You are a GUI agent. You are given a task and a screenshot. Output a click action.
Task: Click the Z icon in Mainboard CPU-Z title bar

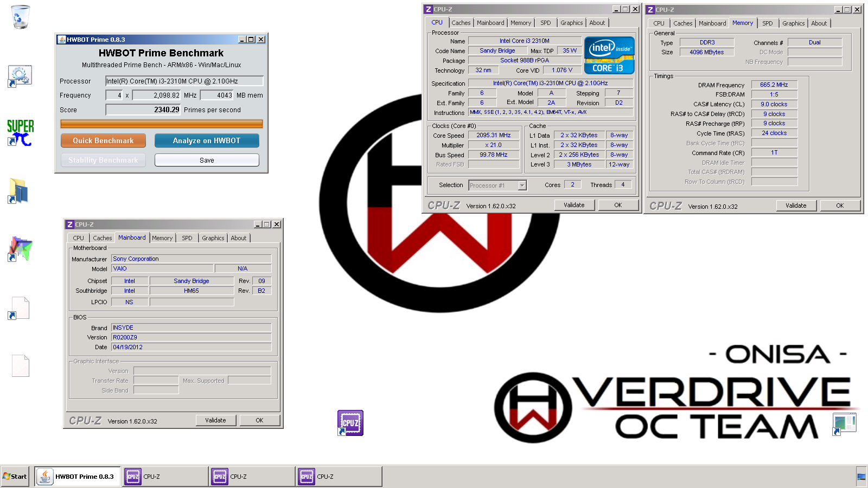[69, 224]
